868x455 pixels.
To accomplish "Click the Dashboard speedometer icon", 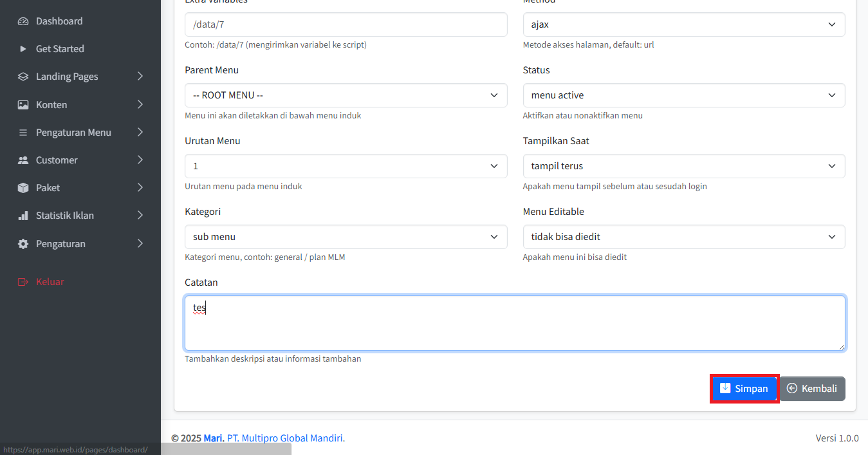I will (x=23, y=21).
